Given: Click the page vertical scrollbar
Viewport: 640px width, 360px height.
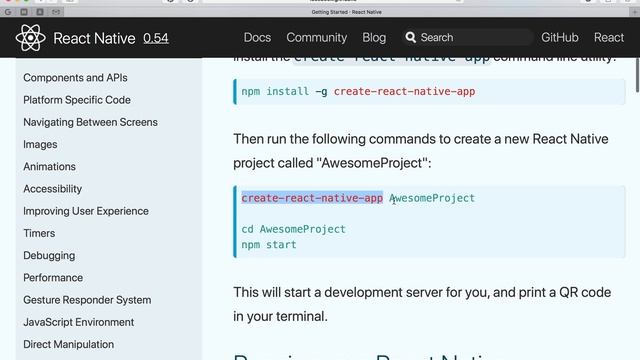Looking at the screenshot, I should 637,75.
